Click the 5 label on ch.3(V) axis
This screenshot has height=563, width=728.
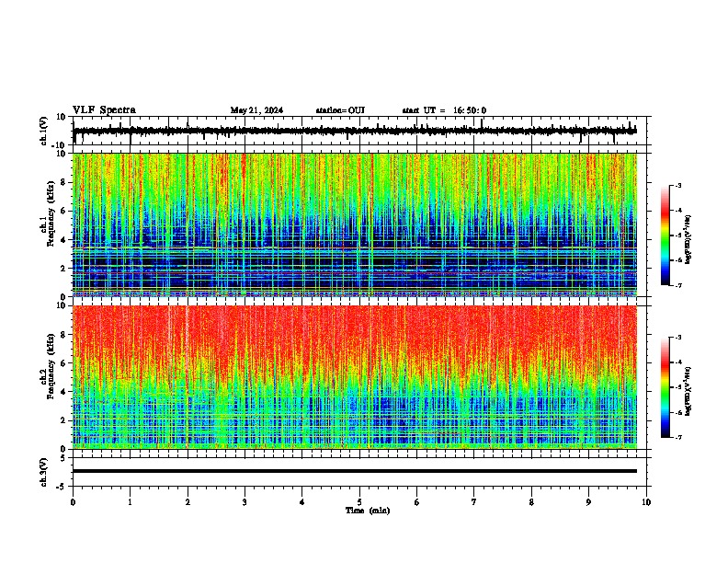click(63, 458)
